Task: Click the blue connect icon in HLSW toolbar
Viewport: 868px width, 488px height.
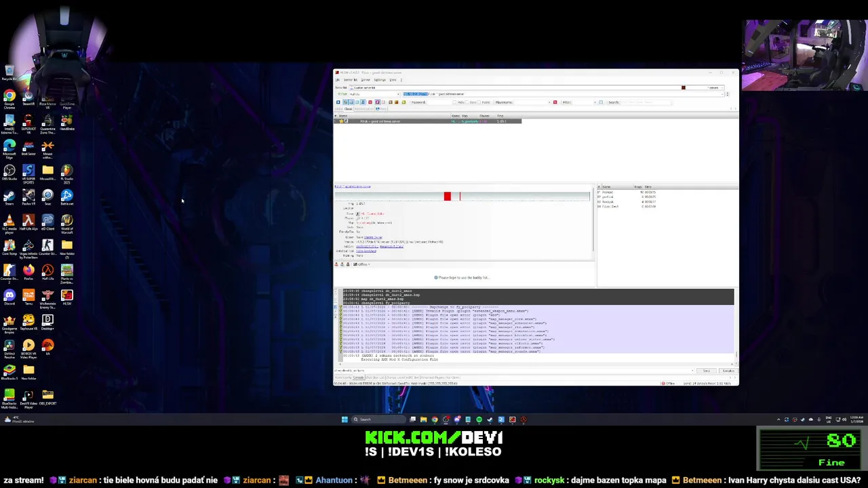Action: (x=338, y=102)
